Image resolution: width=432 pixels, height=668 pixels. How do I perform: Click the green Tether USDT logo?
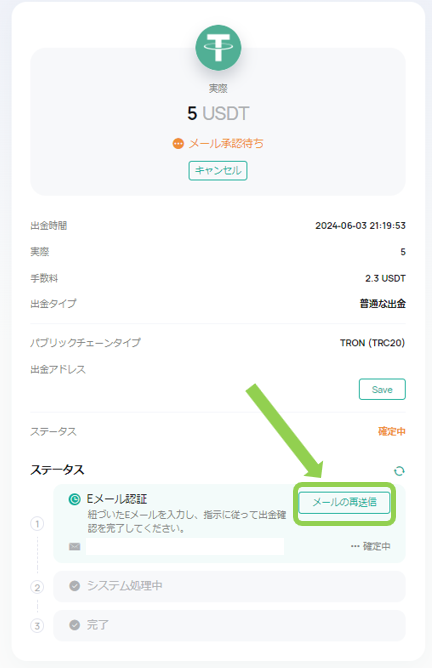tap(218, 48)
